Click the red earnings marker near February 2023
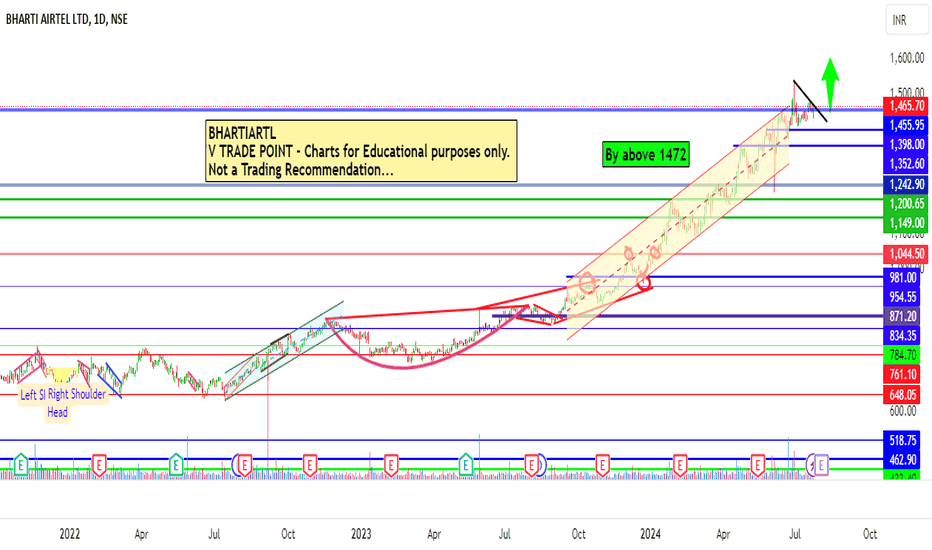Screen dimensions: 932x550 click(391, 464)
